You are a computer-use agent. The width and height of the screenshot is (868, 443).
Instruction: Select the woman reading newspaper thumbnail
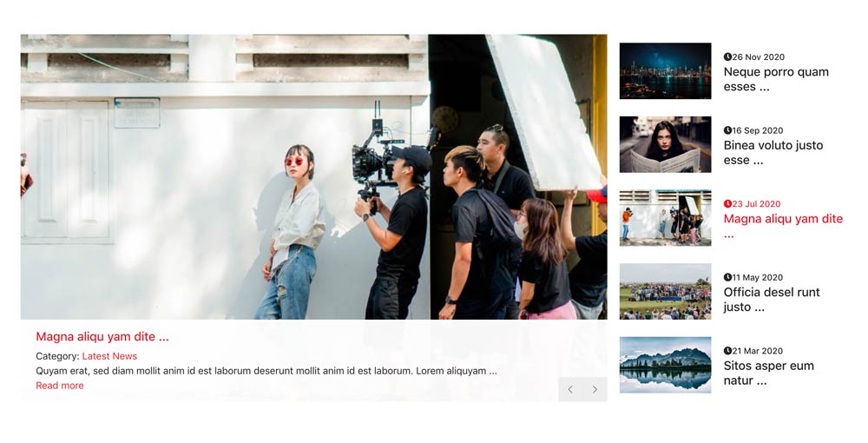(665, 144)
